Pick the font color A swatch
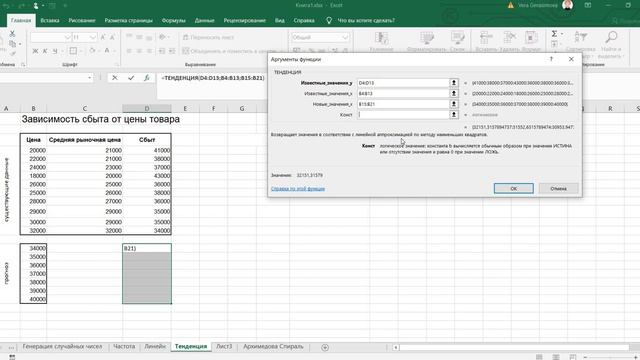The image size is (640, 360). [107, 51]
